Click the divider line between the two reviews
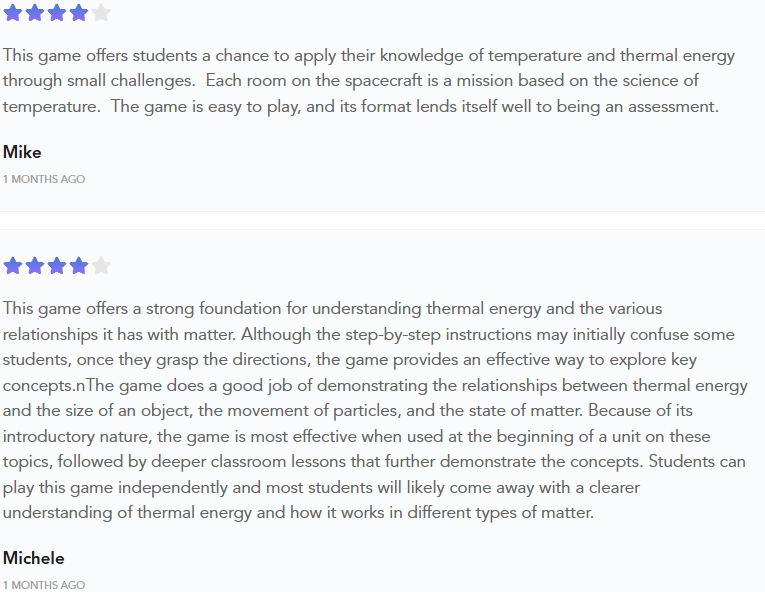The height and width of the screenshot is (592, 765). tap(382, 212)
